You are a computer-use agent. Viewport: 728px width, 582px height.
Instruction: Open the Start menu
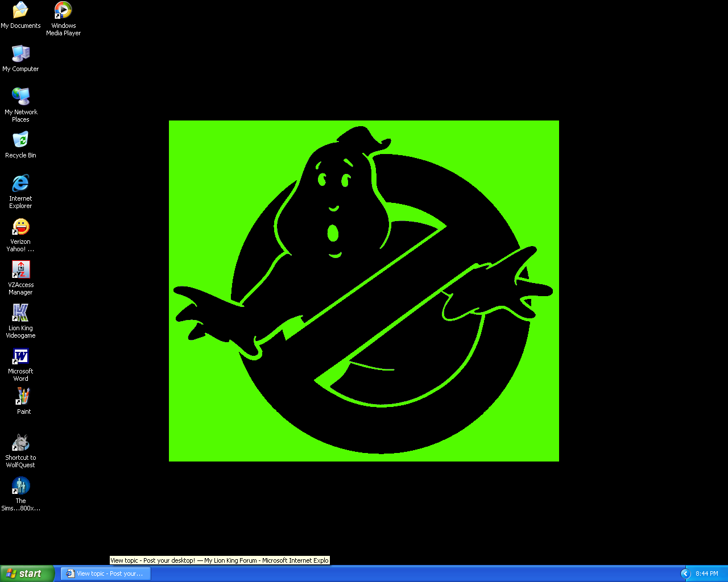pos(27,573)
